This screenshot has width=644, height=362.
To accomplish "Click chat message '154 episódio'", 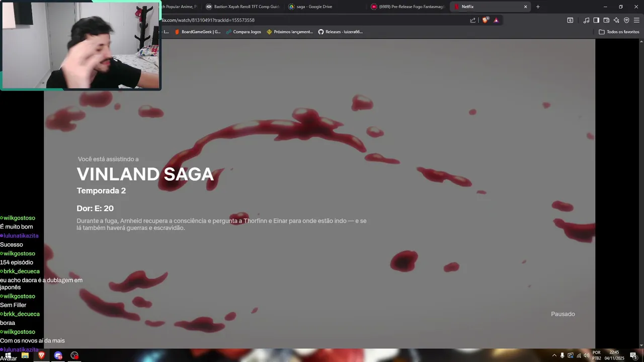I will (17, 262).
